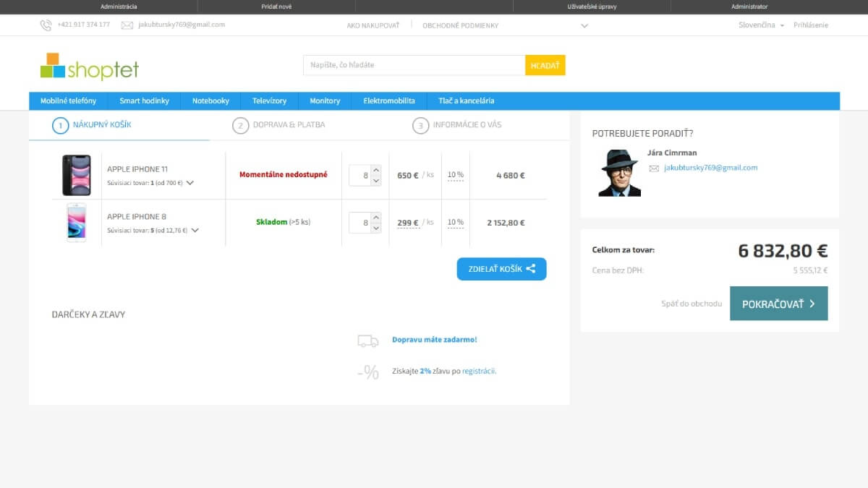Click the 299 € unit price
The width and height of the screenshot is (868, 488).
(408, 223)
